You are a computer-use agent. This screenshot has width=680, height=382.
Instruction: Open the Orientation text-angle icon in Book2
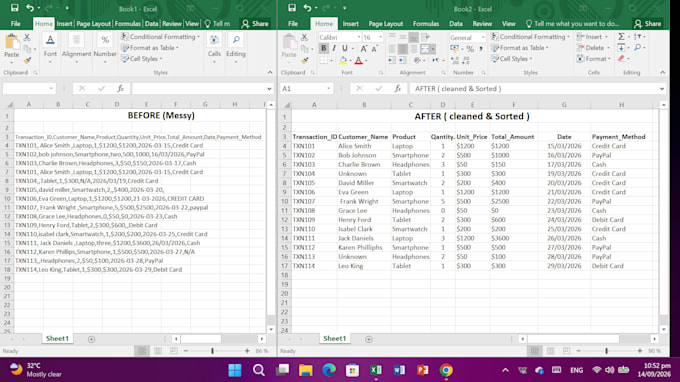[x=417, y=60]
